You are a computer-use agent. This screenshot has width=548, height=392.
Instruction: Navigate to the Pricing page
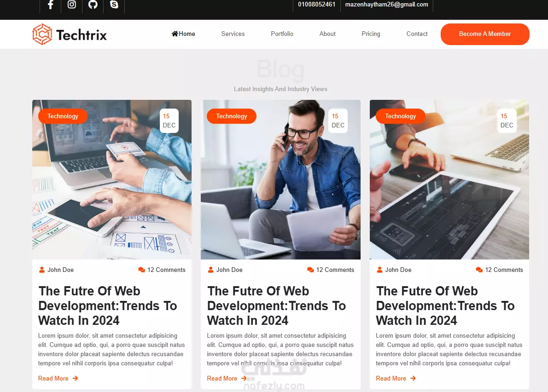pyautogui.click(x=371, y=34)
